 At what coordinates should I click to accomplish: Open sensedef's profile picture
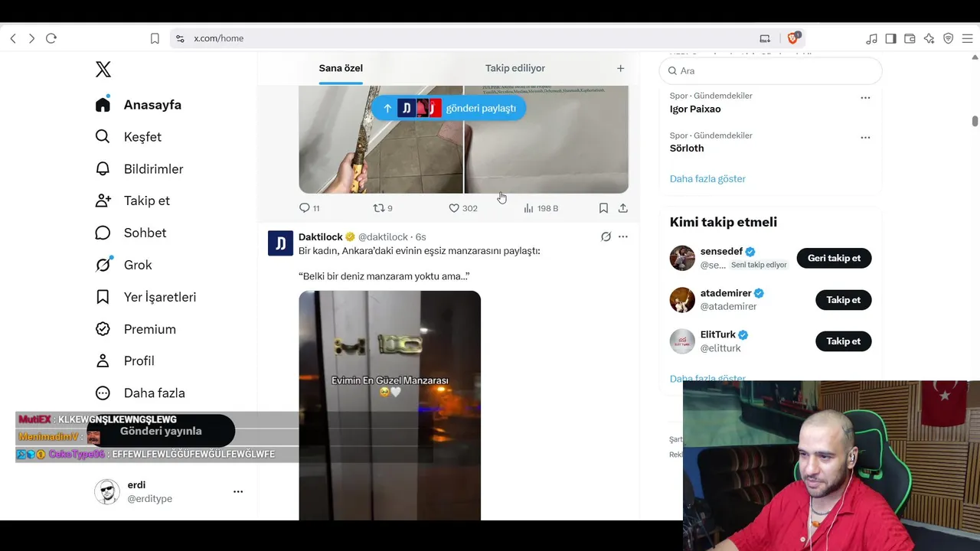click(x=682, y=258)
